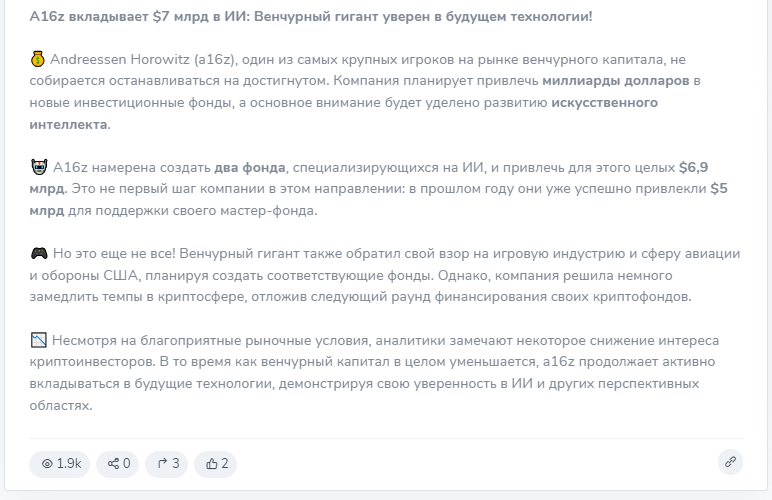The width and height of the screenshot is (772, 500).
Task: Click bold amount '$6,9'
Action: click(x=693, y=167)
